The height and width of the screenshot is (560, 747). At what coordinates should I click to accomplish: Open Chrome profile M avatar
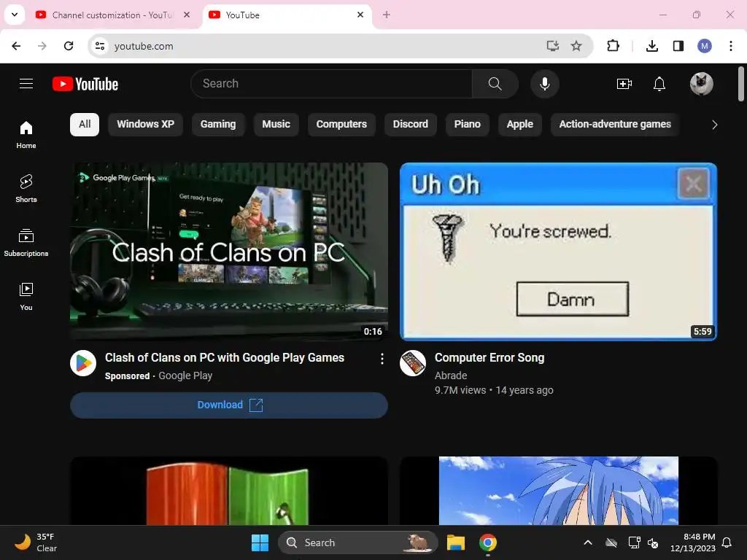click(705, 46)
